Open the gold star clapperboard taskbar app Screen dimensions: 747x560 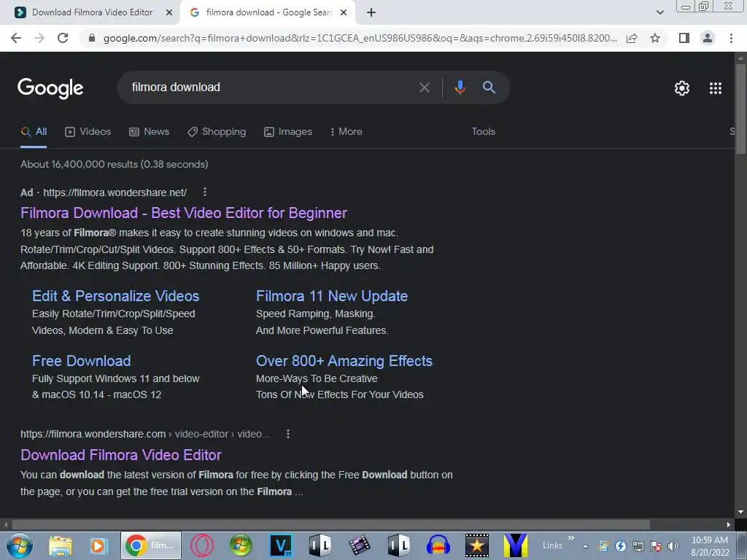(x=477, y=545)
